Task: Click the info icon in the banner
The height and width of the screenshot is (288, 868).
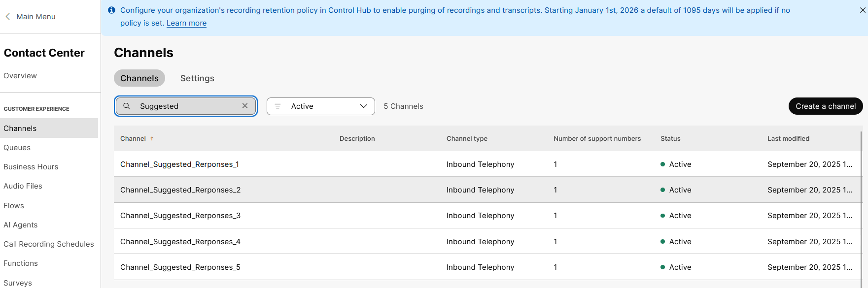Action: 111,10
